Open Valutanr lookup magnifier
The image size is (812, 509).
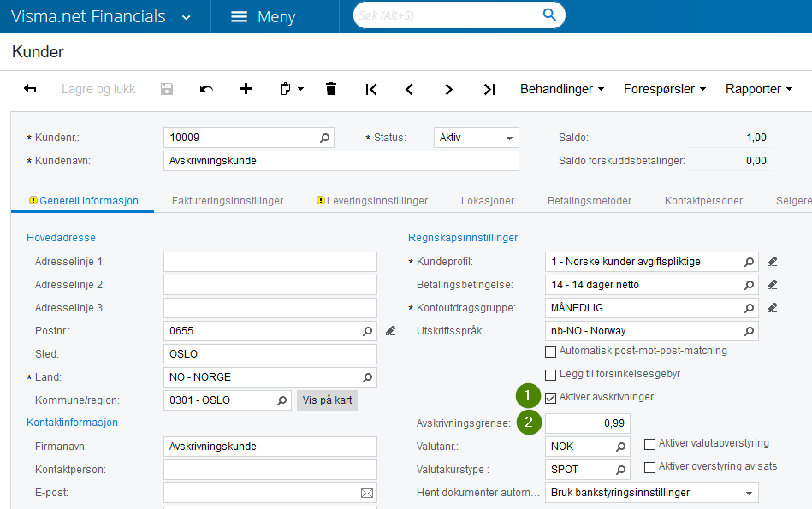(621, 447)
